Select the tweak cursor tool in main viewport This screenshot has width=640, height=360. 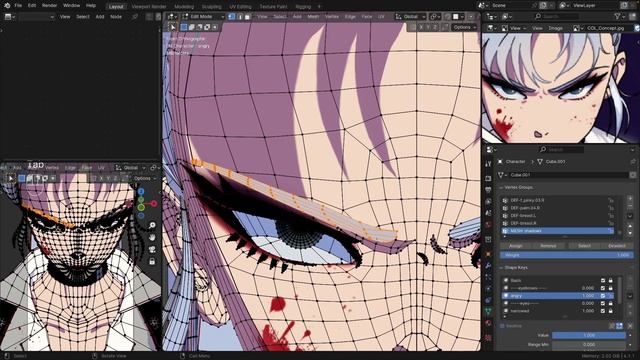click(173, 27)
